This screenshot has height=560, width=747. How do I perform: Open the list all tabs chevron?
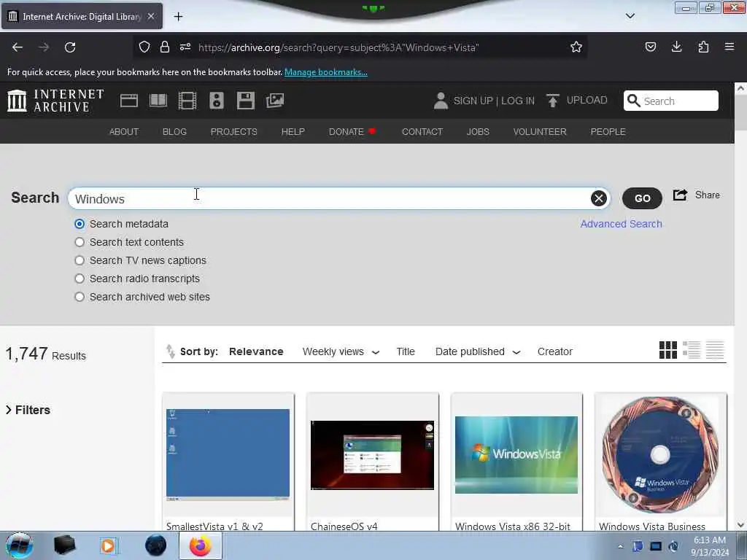pyautogui.click(x=630, y=16)
